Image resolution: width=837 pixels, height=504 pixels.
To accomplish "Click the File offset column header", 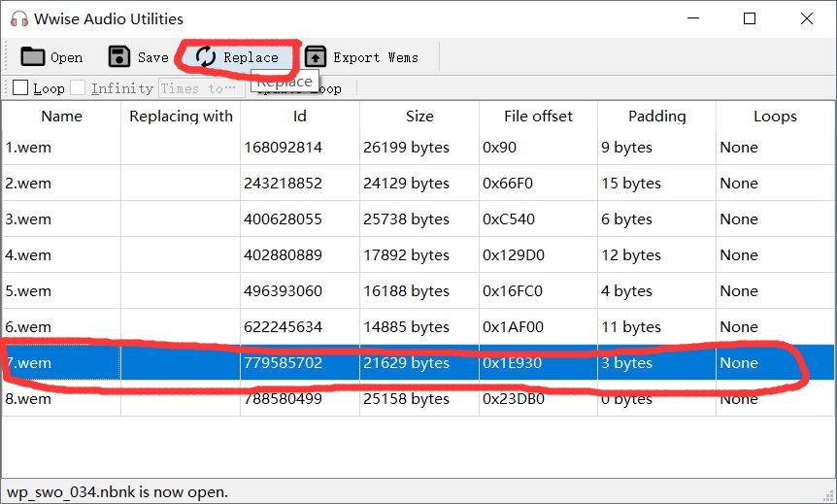I will [x=538, y=116].
